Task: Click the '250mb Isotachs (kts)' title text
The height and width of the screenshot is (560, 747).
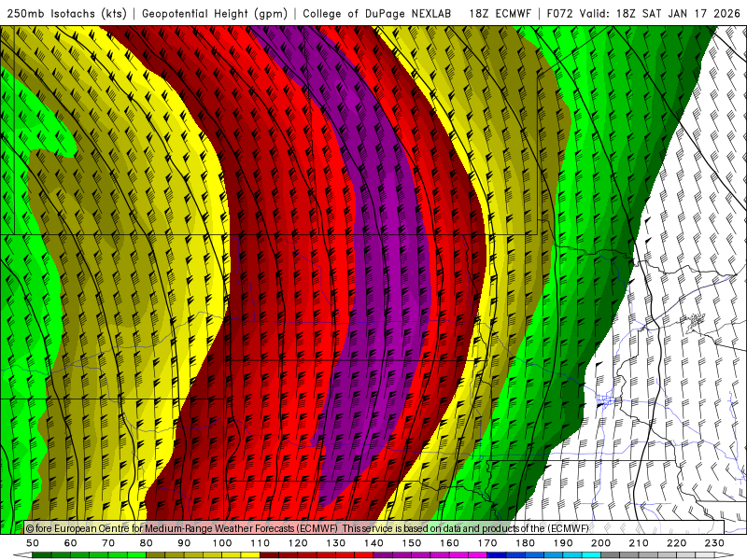Action: point(66,13)
